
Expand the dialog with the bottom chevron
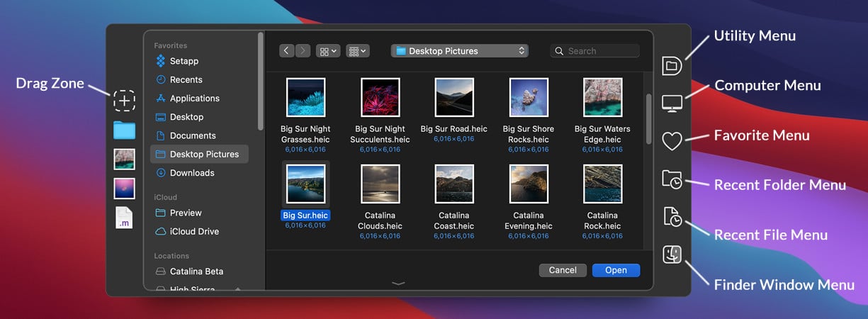coord(398,283)
